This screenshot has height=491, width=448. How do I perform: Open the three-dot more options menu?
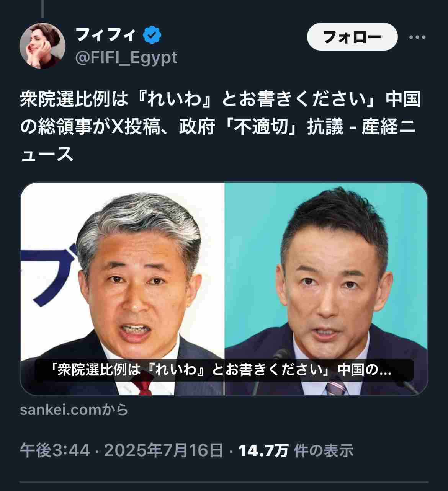[417, 37]
